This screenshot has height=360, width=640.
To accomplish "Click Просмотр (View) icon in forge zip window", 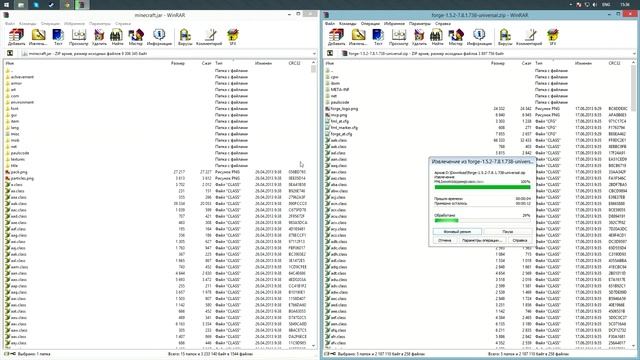I will (x=398, y=37).
